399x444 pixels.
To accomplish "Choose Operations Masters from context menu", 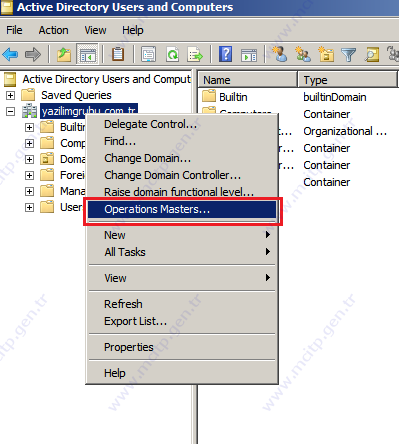I will coord(182,209).
